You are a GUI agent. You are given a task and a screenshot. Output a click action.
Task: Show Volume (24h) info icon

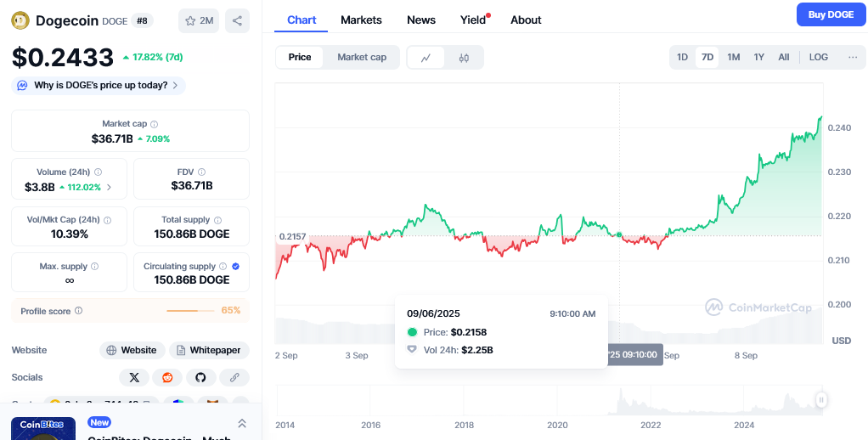[98, 172]
